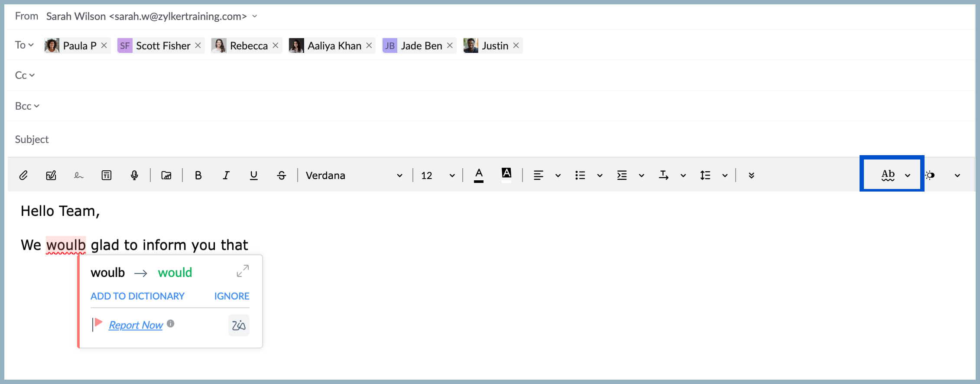Open the From address dropdown

click(x=255, y=16)
